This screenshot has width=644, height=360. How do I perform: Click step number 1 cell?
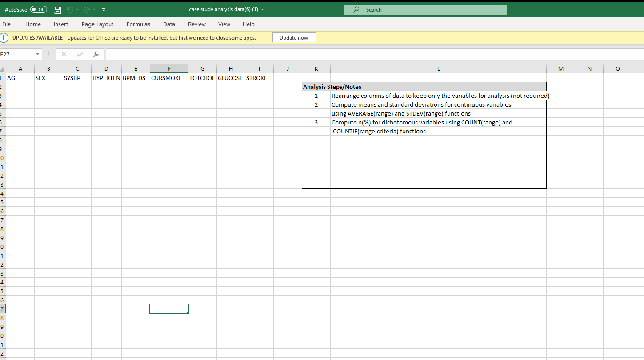tap(316, 96)
